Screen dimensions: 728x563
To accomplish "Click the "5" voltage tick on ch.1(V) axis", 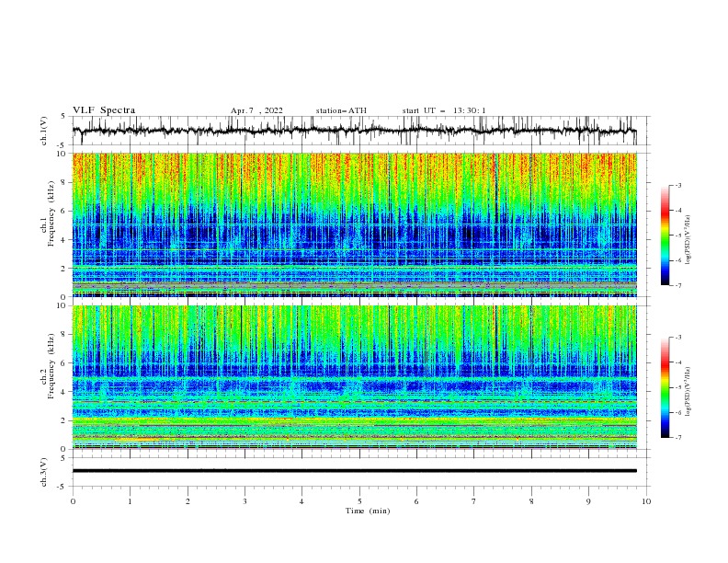I will [63, 117].
